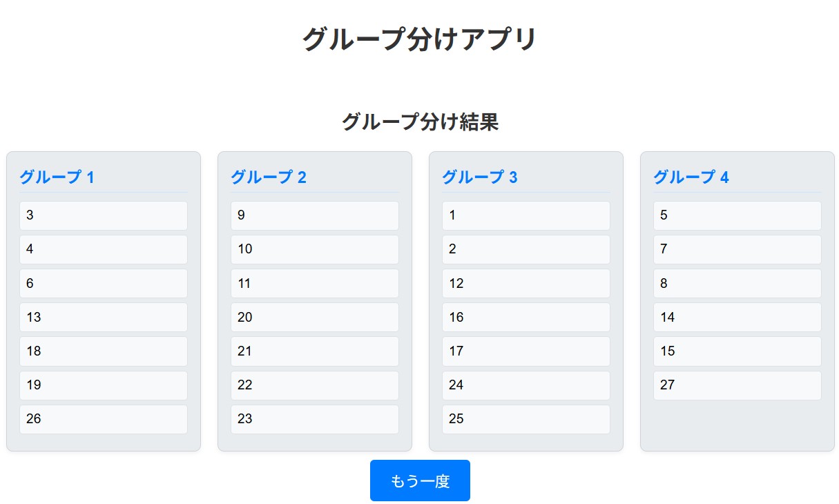
Task: Click member 1 in Group 3
Action: click(526, 215)
